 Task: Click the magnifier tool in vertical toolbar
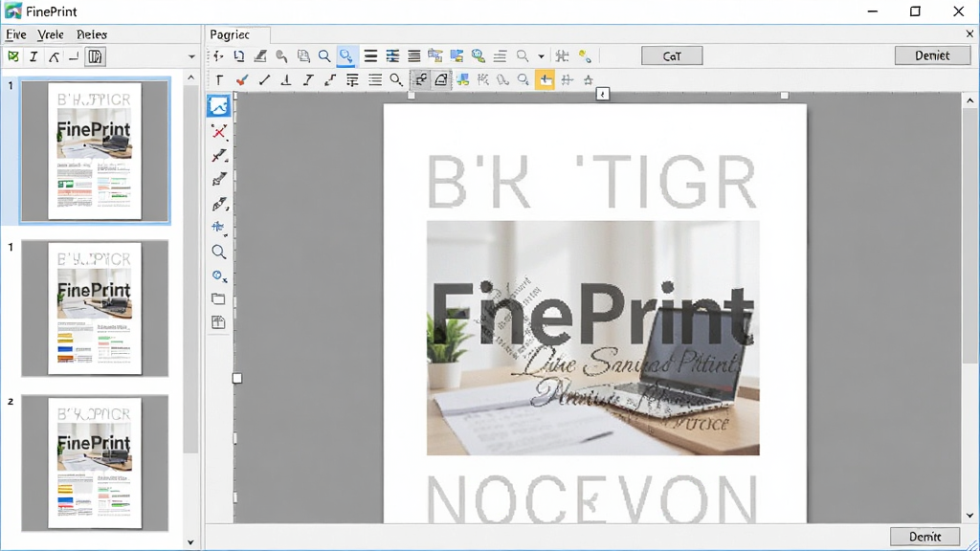coord(219,252)
